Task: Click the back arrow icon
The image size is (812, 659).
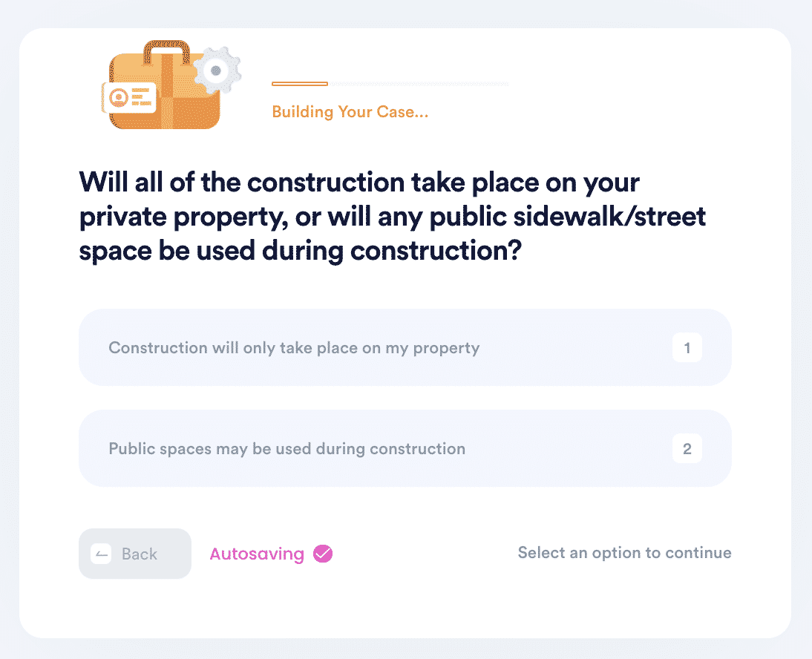Action: (x=101, y=554)
